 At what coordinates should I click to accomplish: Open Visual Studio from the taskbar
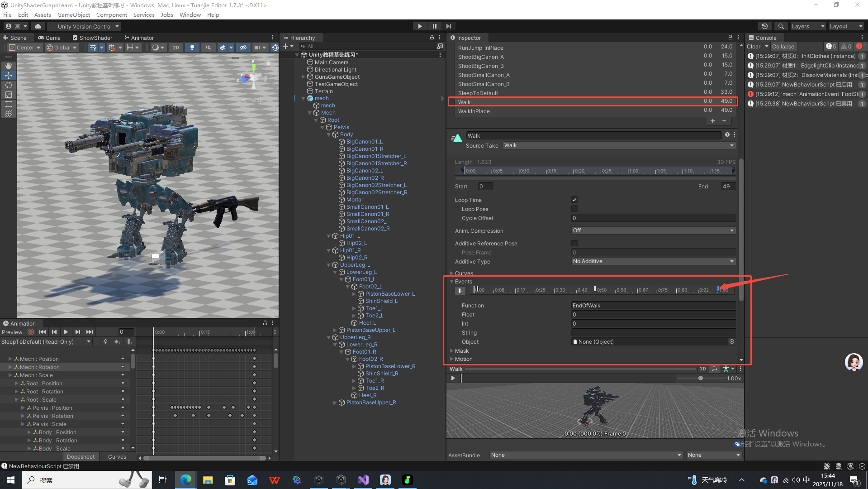363,480
